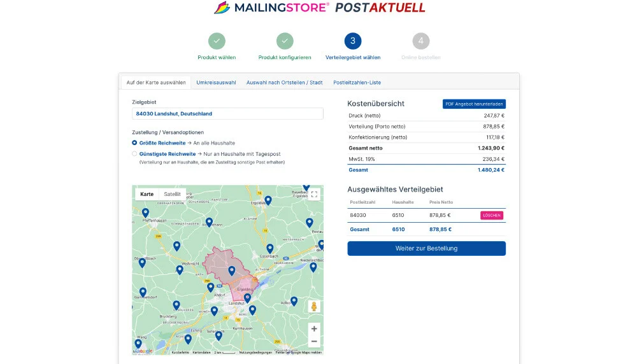This screenshot has height=364, width=637.
Task: Select map pin at Niederaichbach
Action: (x=313, y=267)
